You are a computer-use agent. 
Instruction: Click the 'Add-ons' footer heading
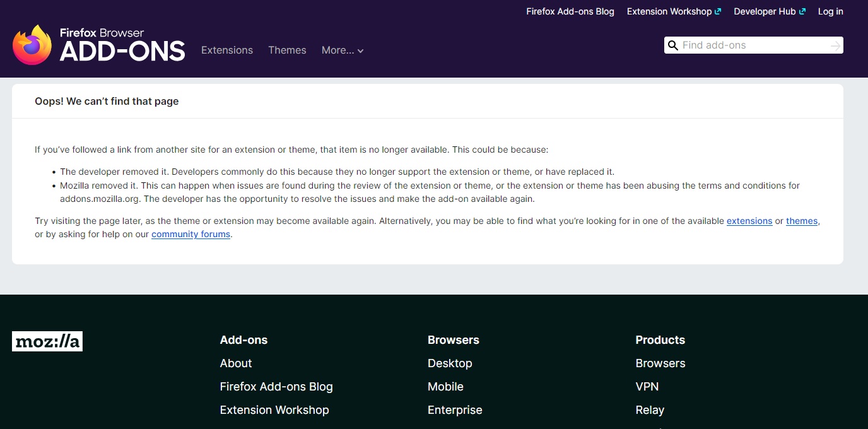coord(244,340)
